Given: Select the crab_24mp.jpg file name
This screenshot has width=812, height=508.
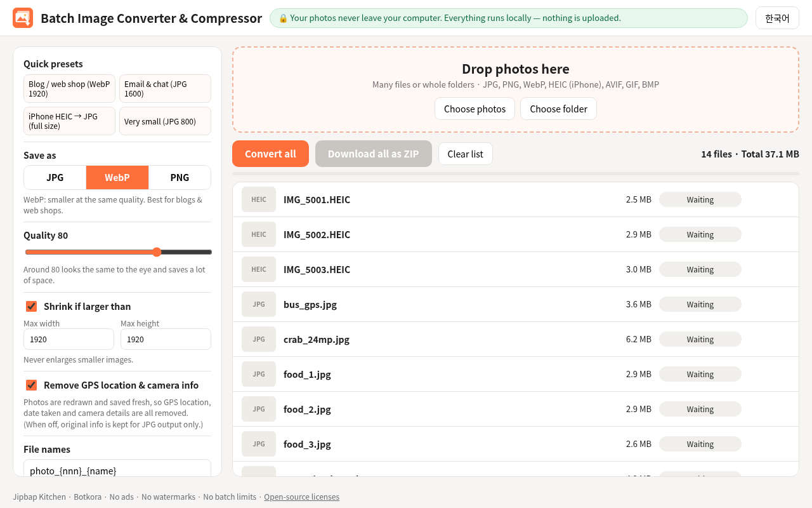Looking at the screenshot, I should point(317,340).
